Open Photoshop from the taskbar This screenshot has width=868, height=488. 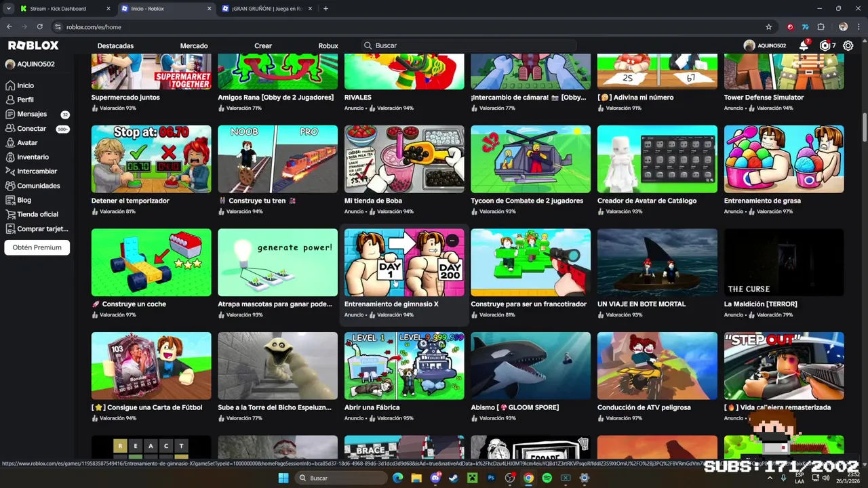pos(491,478)
